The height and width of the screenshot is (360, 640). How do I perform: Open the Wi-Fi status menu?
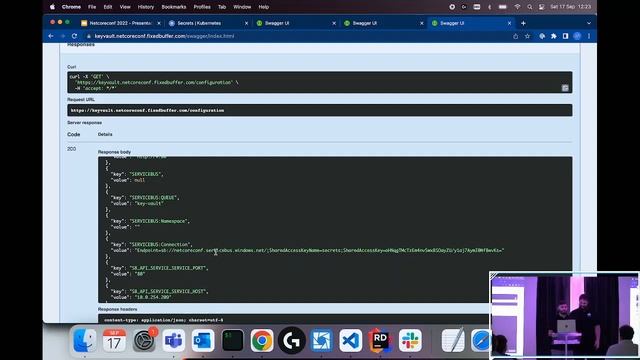tap(517, 7)
